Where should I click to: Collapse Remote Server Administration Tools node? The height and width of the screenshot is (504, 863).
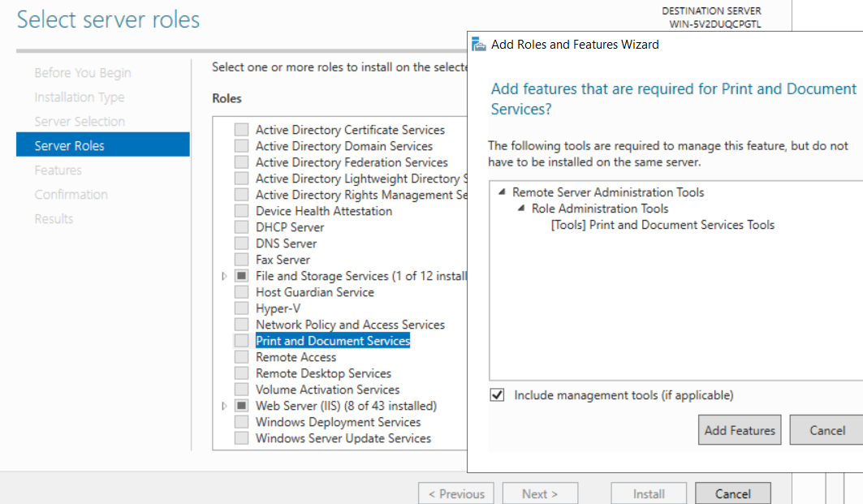(x=502, y=192)
